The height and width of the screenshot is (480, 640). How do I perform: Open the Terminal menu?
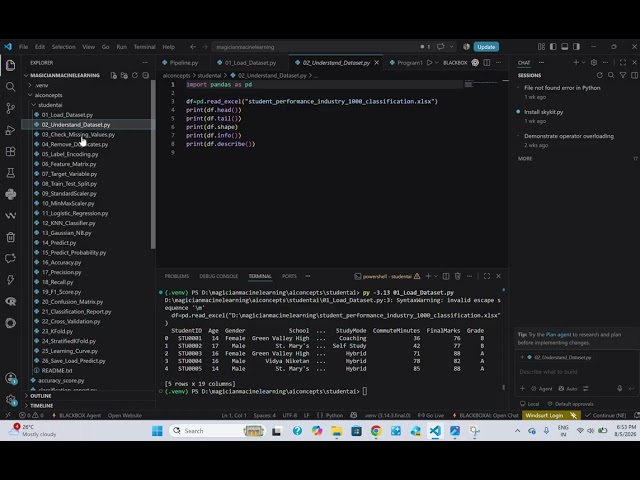pyautogui.click(x=144, y=47)
